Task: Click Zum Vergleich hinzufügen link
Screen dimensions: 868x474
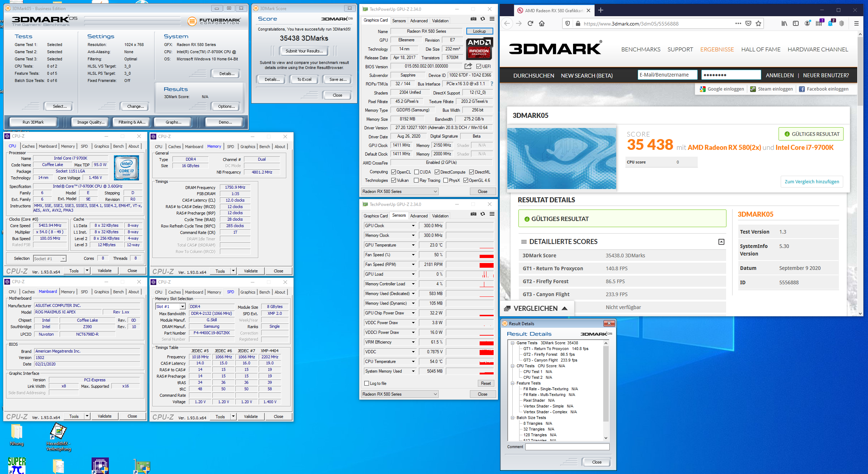Action: (x=812, y=181)
